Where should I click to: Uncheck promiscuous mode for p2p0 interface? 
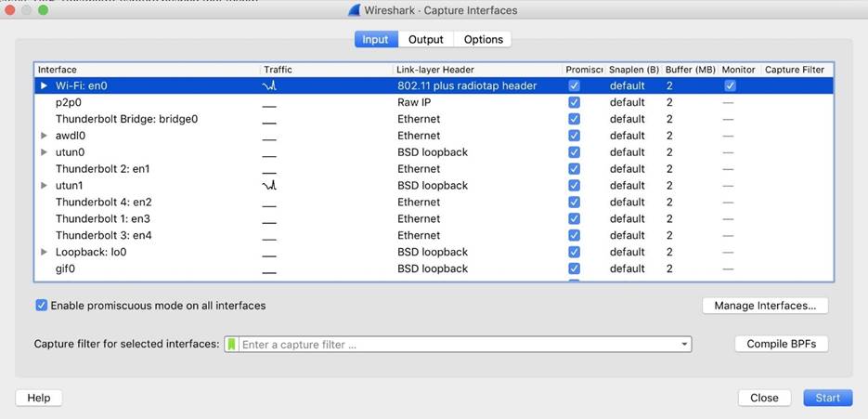(x=574, y=102)
